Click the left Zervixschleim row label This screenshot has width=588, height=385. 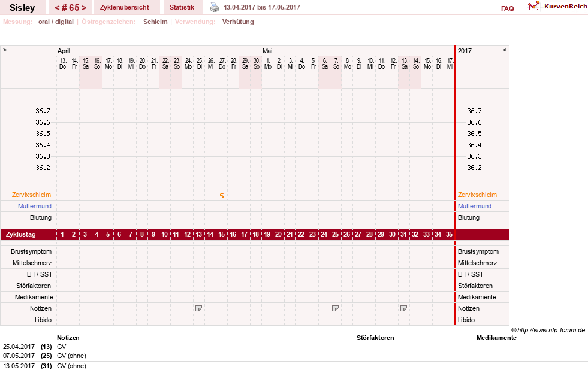[31, 195]
